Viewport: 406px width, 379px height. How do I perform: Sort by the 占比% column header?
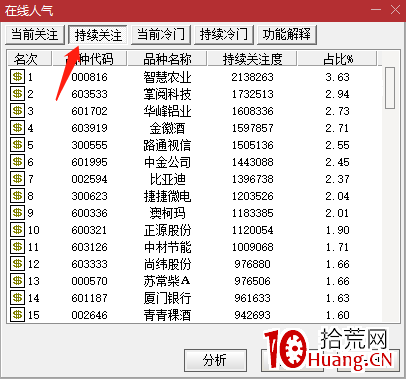click(x=338, y=59)
